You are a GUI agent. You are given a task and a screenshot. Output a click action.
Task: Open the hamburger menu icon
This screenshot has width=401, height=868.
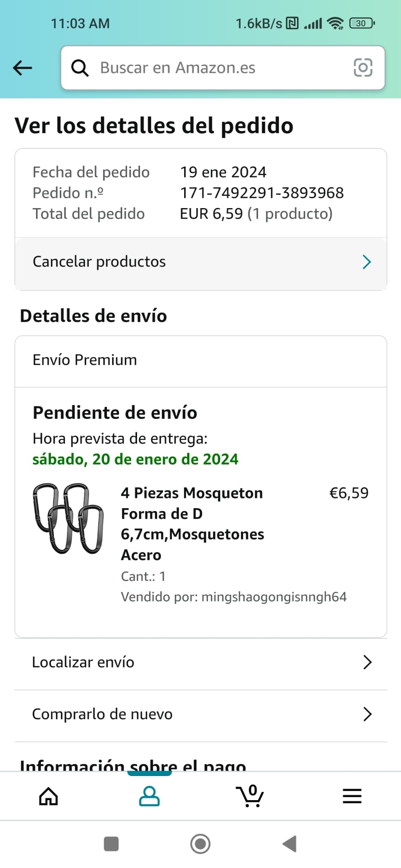[352, 796]
